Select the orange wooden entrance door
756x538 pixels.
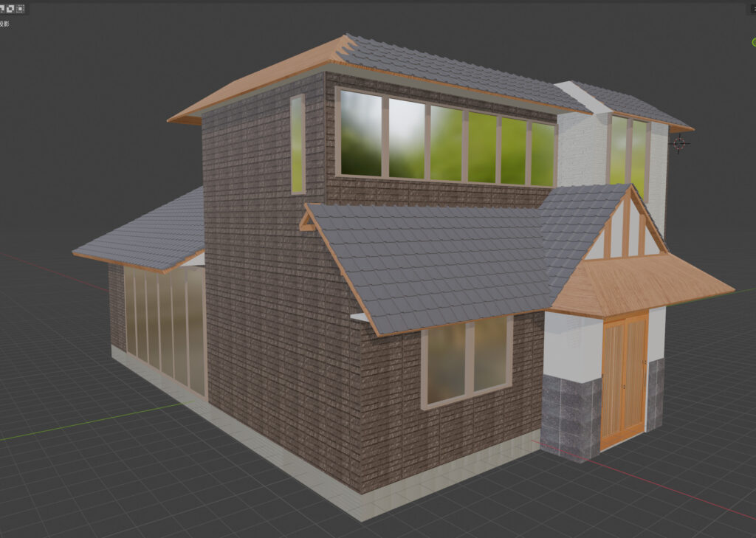pos(624,380)
